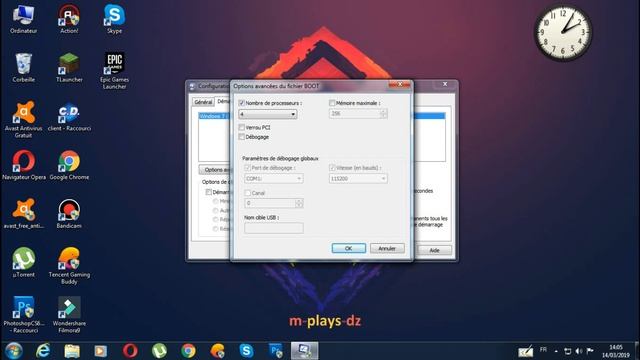The height and width of the screenshot is (360, 640).
Task: Select the client - Raccourci desktop icon
Action: pos(69,117)
